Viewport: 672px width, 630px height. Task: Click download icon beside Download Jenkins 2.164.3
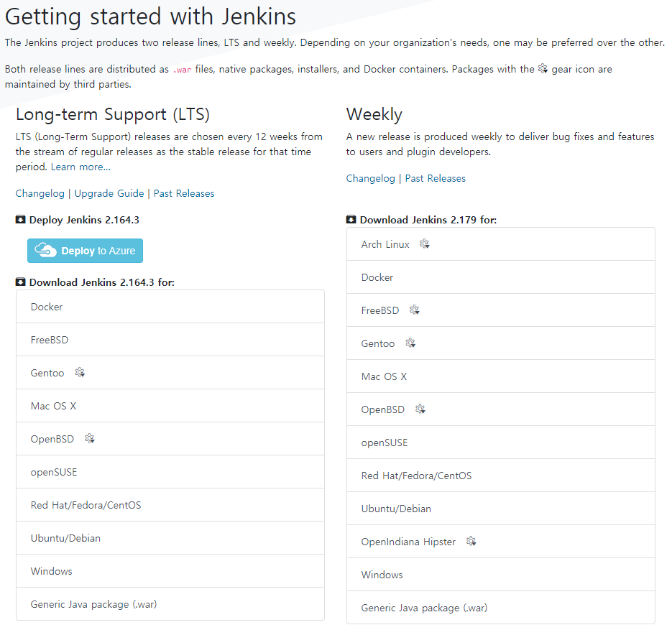click(21, 282)
